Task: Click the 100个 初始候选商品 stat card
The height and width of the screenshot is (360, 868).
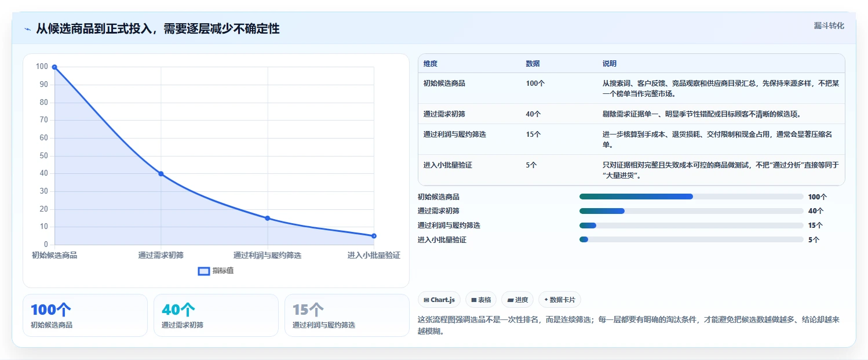Action: 85,315
